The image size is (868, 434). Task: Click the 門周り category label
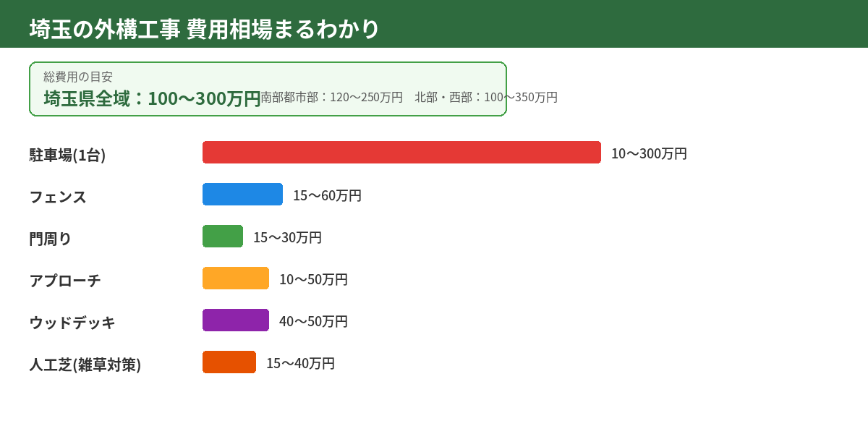pos(51,239)
